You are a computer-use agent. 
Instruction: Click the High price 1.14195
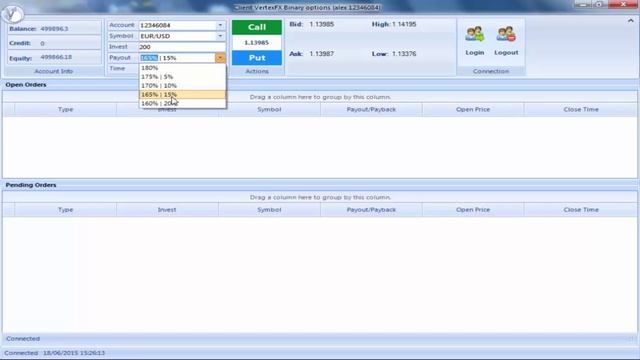(404, 24)
